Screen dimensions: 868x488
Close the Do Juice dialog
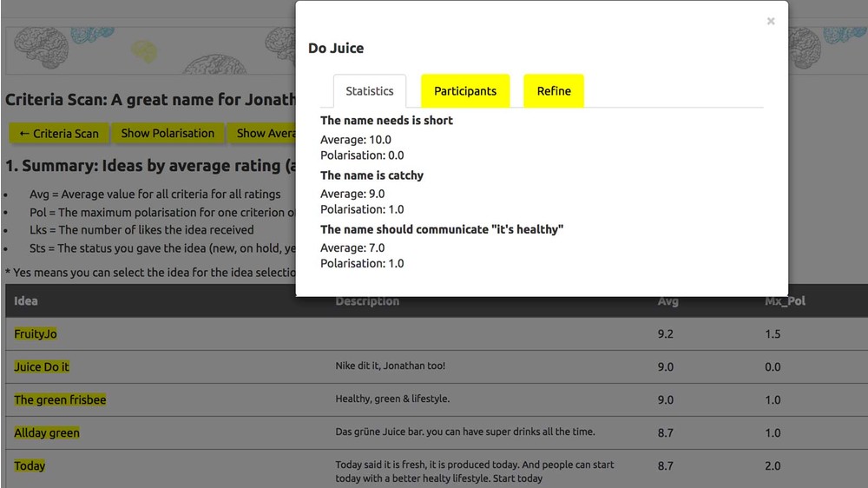[x=770, y=22]
